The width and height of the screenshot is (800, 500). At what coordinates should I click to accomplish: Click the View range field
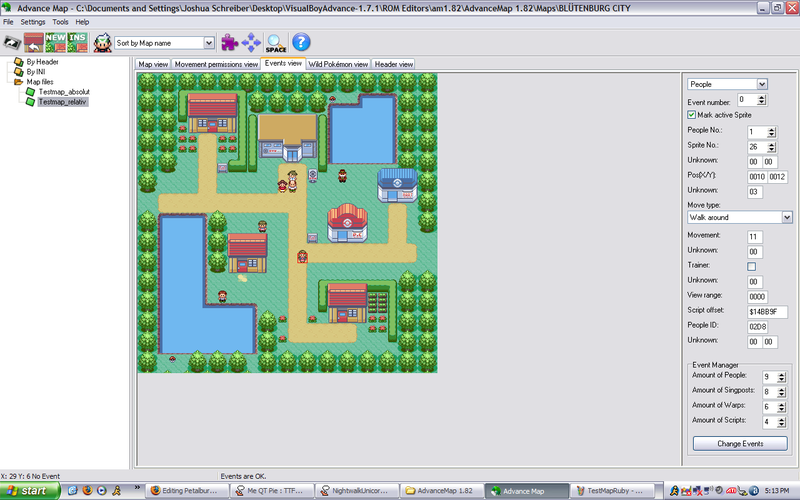click(758, 297)
